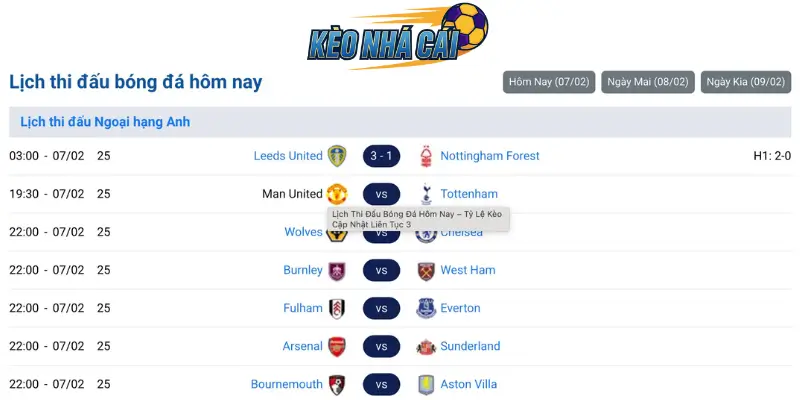The width and height of the screenshot is (800, 400).
Task: Click the Nottingham Forest club crest
Action: pos(426,156)
